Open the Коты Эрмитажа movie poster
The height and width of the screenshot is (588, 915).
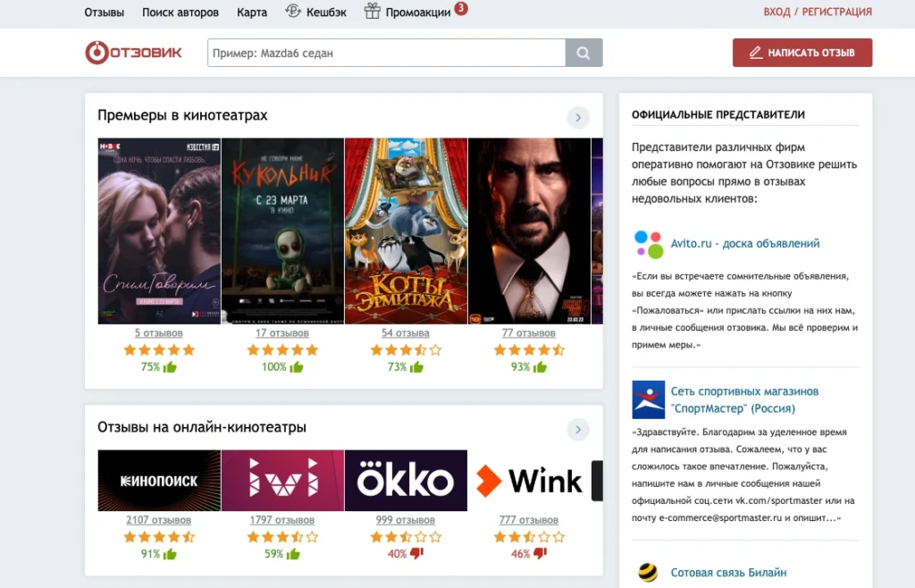(x=407, y=231)
